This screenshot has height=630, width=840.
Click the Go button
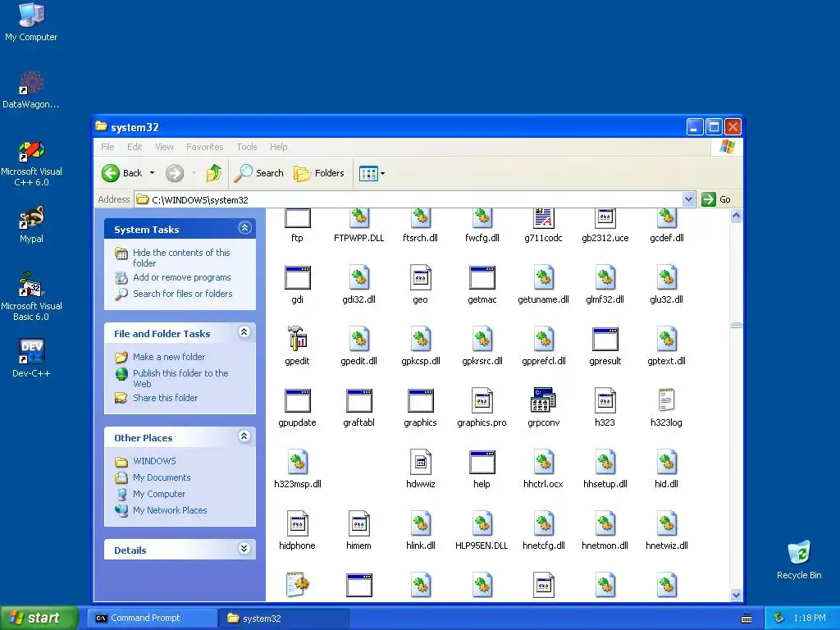(716, 200)
